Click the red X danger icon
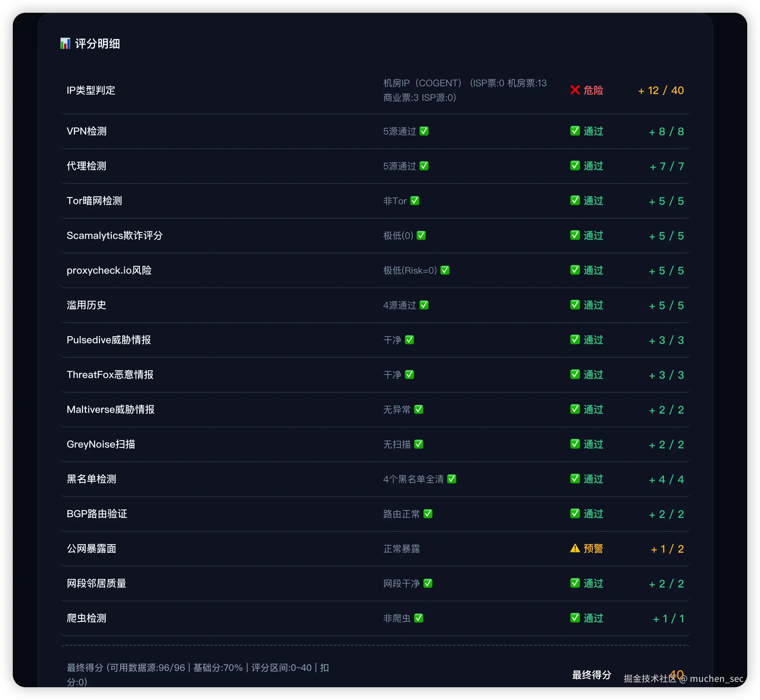This screenshot has height=700, width=760. click(575, 90)
